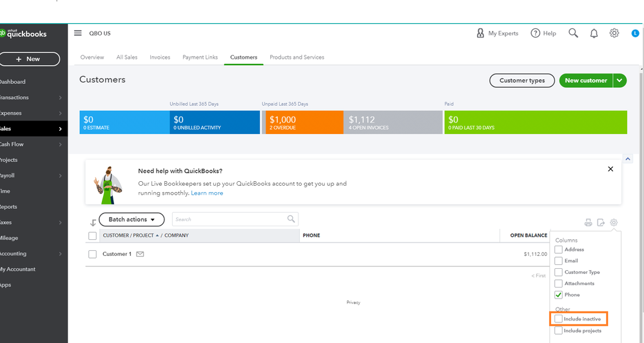The image size is (644, 343).
Task: Switch to the Payment Links tab
Action: (x=200, y=57)
